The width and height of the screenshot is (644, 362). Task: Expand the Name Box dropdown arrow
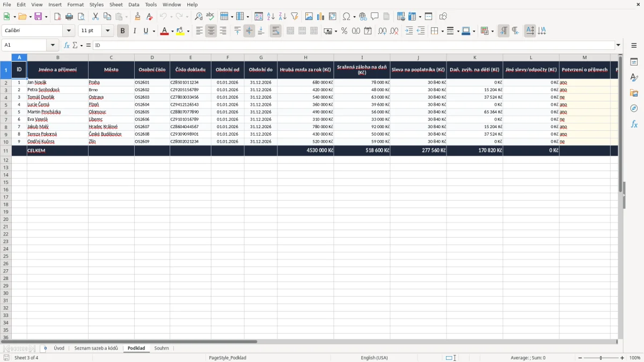tap(53, 46)
